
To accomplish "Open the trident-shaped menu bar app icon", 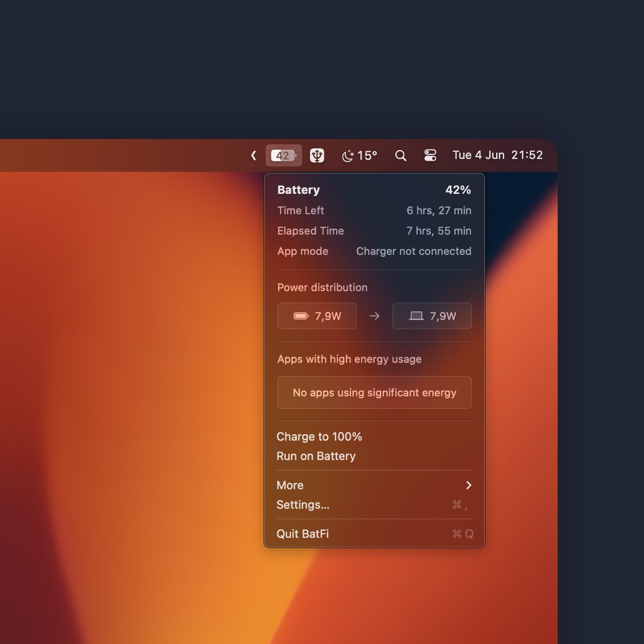I will click(317, 155).
